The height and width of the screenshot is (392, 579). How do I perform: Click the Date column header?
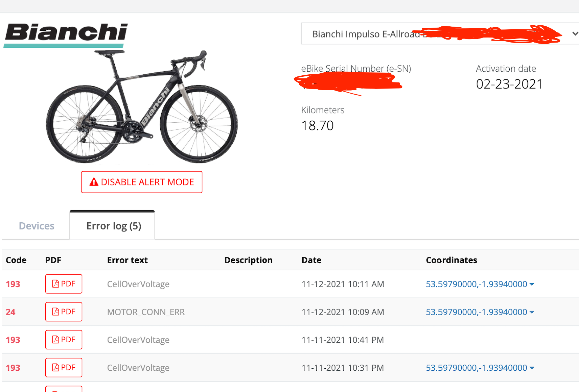(x=311, y=260)
